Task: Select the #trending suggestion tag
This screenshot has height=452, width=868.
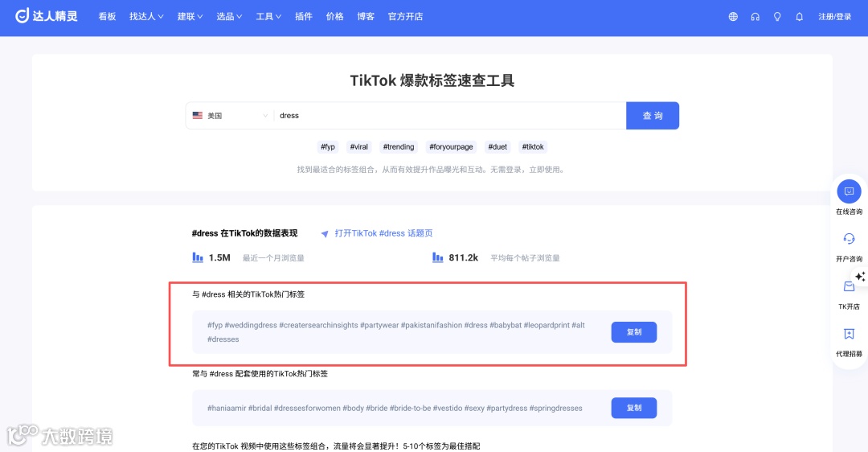Action: pyautogui.click(x=399, y=147)
